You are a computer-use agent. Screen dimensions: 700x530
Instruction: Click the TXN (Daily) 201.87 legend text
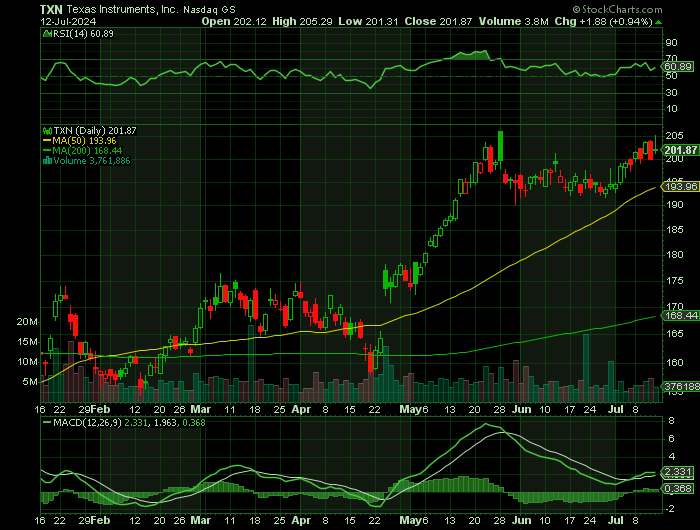click(95, 131)
